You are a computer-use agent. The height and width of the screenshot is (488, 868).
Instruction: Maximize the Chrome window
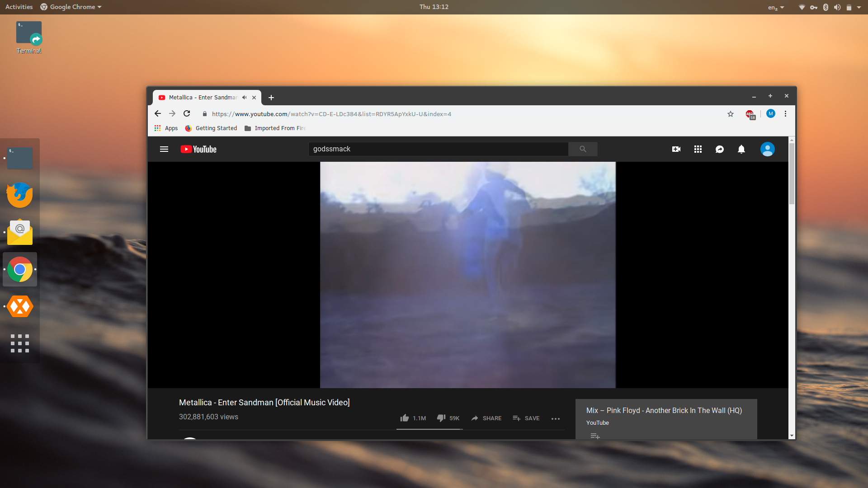[x=770, y=96]
